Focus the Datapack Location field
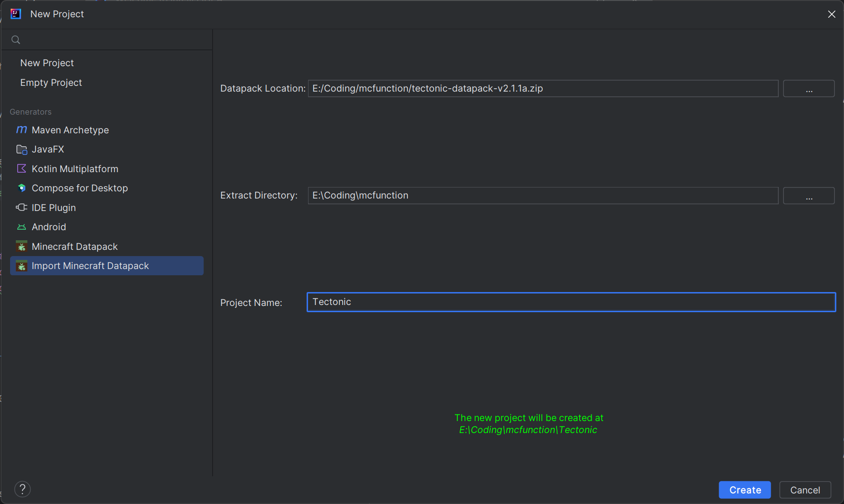 (x=543, y=89)
